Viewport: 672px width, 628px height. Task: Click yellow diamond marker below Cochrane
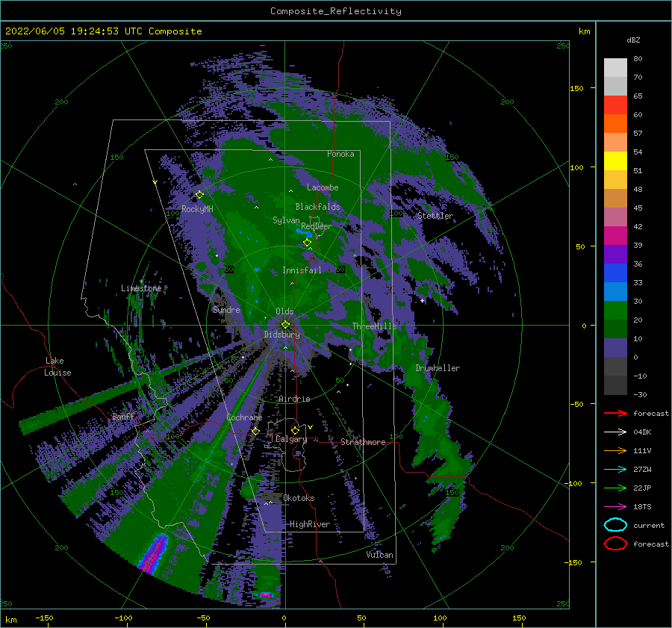point(256,431)
